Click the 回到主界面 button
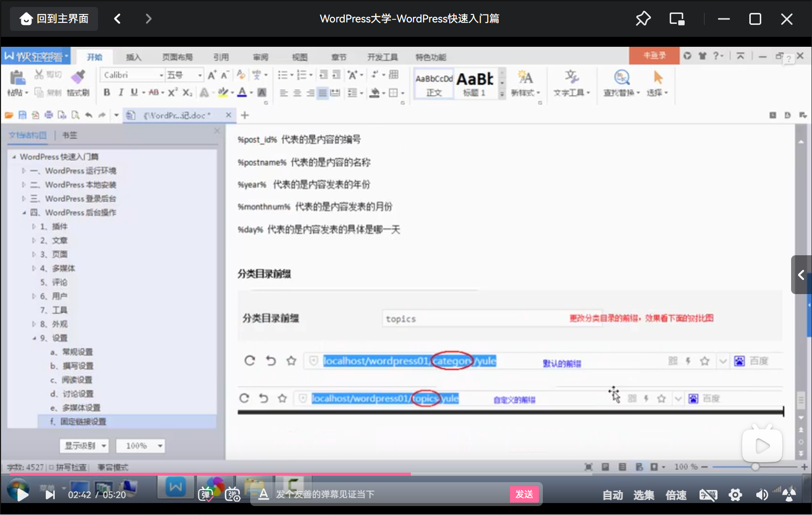Image resolution: width=812 pixels, height=515 pixels. tap(54, 19)
